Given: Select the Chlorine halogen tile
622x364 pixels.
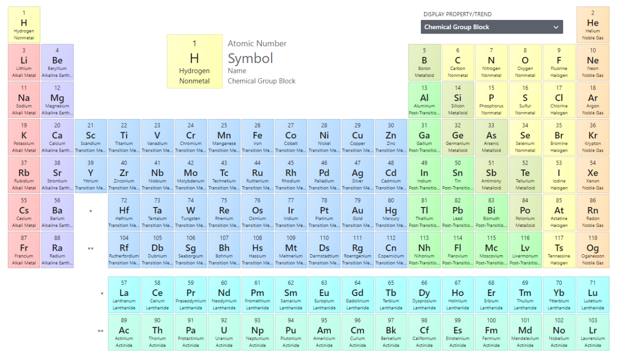Looking at the screenshot, I should (x=559, y=99).
